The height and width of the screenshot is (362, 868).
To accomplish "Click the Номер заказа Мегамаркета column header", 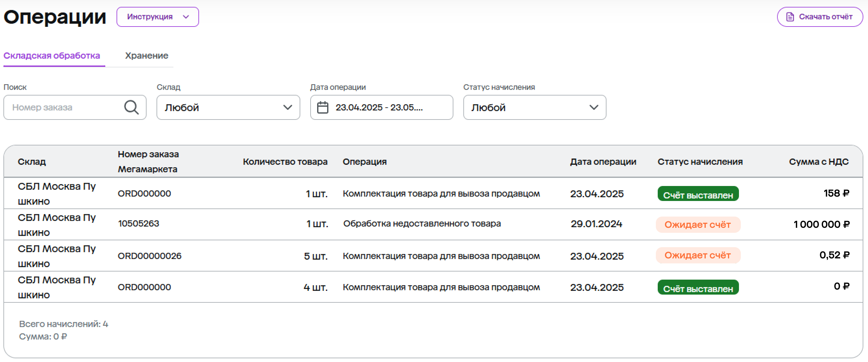I will (x=148, y=161).
